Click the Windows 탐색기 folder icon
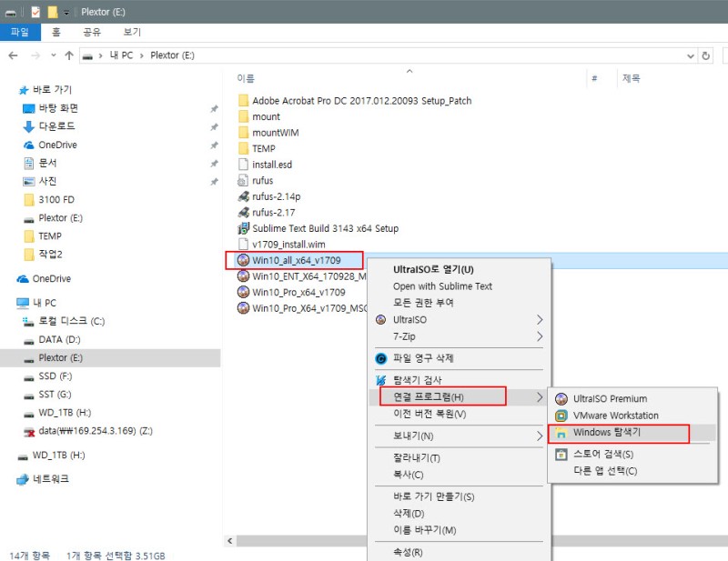This screenshot has height=561, width=728. click(x=561, y=433)
